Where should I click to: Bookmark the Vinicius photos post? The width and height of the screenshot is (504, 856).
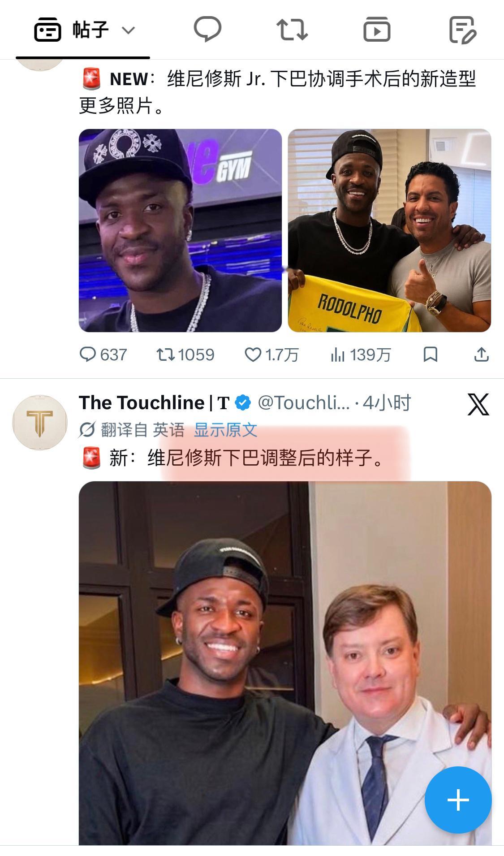(431, 355)
